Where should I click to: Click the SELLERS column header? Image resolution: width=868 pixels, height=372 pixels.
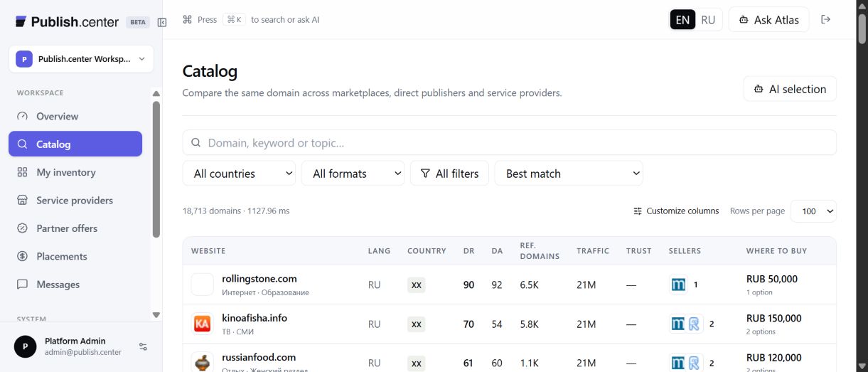685,251
